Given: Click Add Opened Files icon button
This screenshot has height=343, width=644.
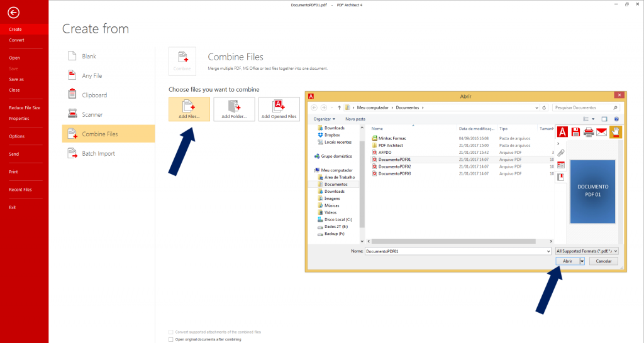Looking at the screenshot, I should tap(279, 109).
